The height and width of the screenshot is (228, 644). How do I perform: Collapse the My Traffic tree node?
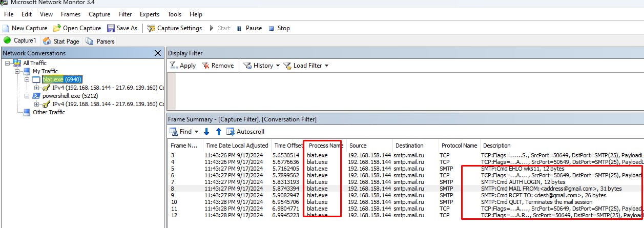[17, 71]
